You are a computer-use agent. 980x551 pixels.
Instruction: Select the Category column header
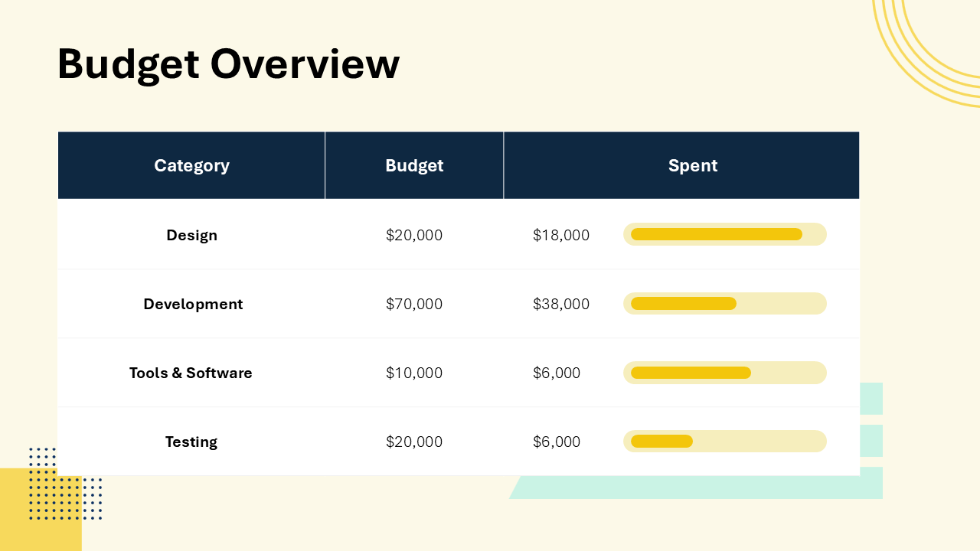coord(191,165)
